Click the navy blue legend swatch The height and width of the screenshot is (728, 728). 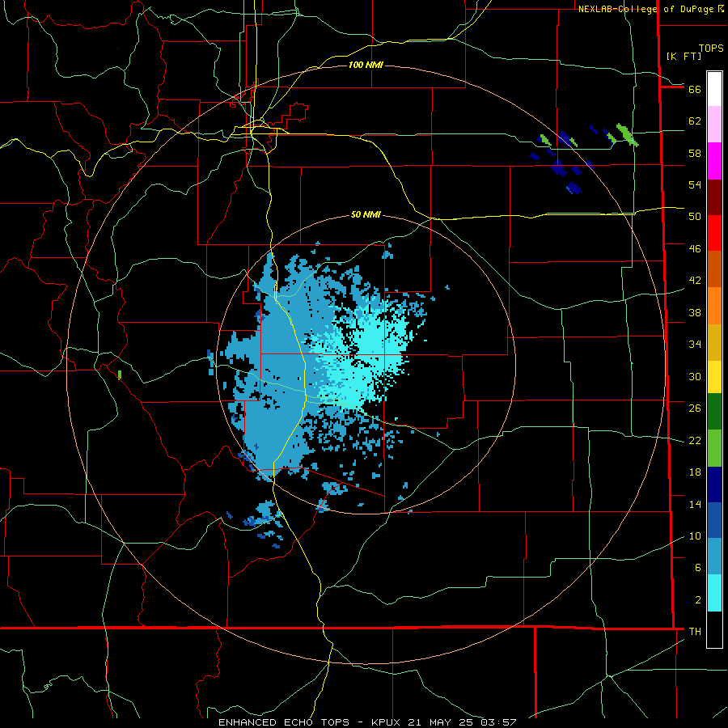pos(714,485)
